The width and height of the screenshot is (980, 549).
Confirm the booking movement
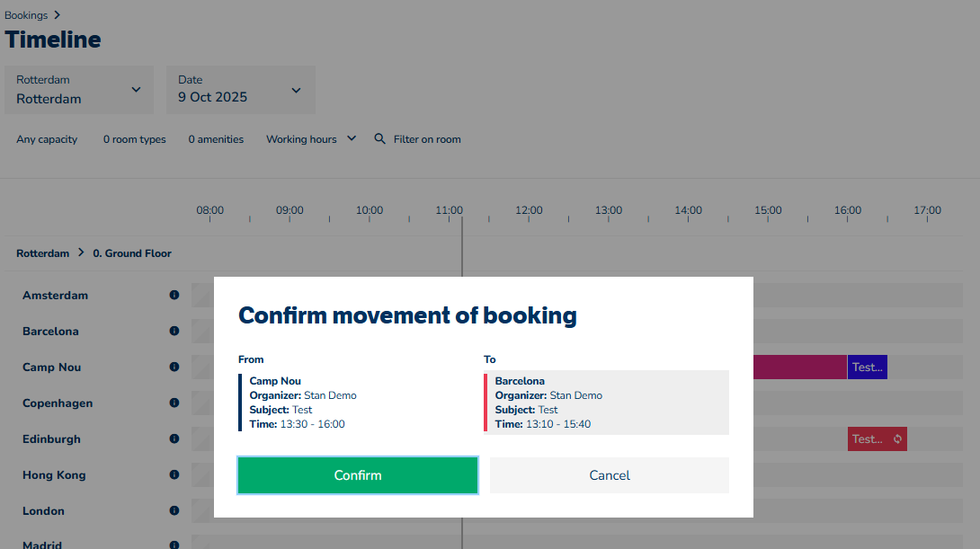click(x=358, y=475)
